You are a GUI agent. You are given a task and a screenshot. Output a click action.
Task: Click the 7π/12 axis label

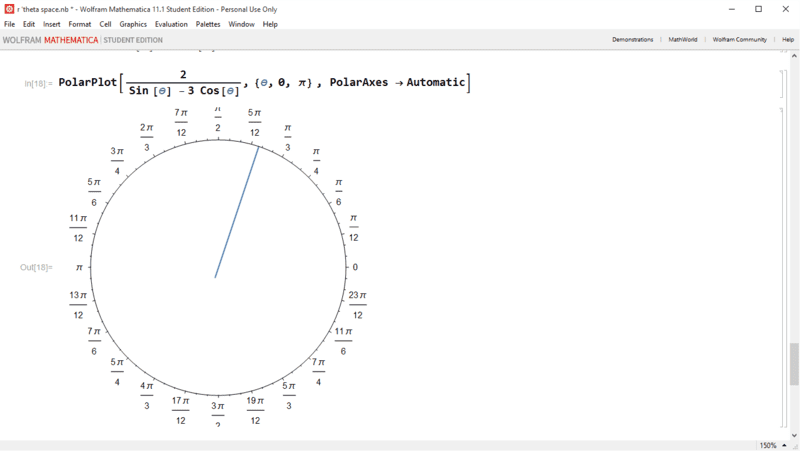tap(181, 122)
